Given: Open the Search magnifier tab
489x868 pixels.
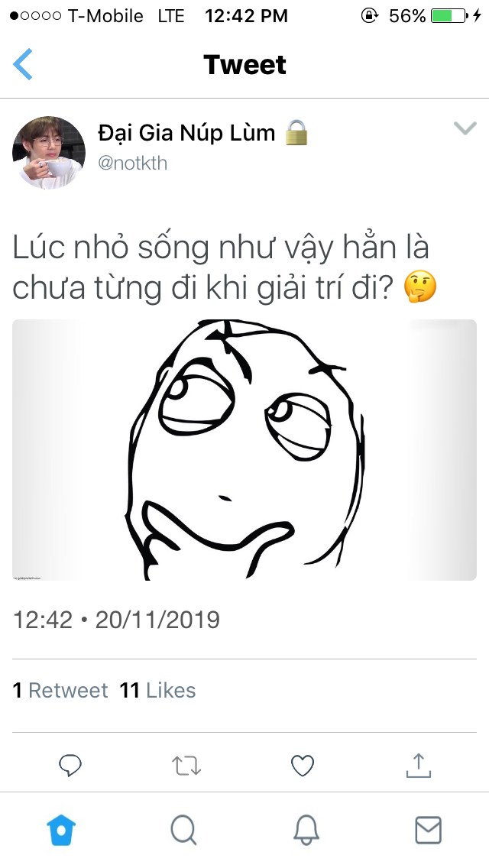Looking at the screenshot, I should (183, 831).
